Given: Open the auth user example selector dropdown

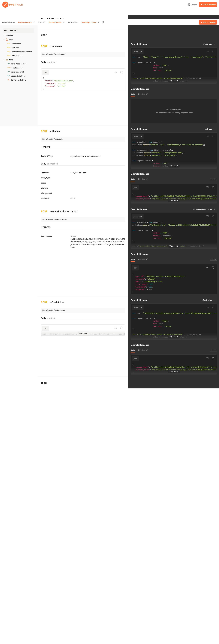Looking at the screenshot, I should pos(210,129).
